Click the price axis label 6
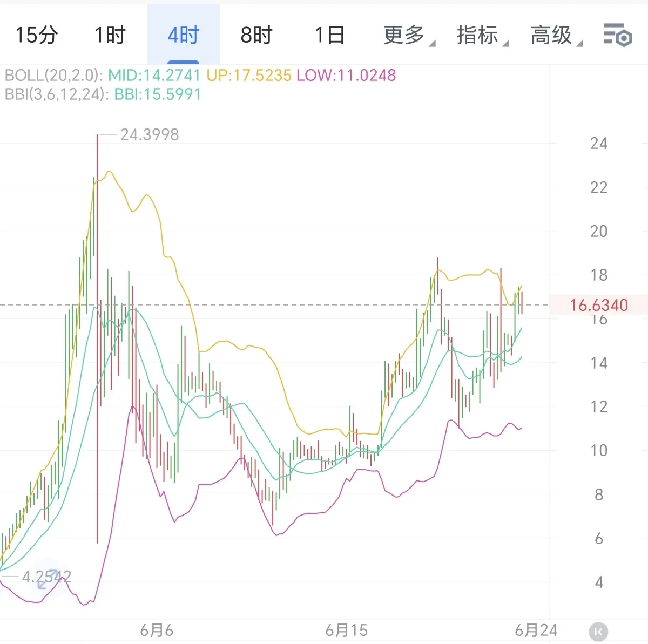Image resolution: width=648 pixels, height=644 pixels. [599, 539]
